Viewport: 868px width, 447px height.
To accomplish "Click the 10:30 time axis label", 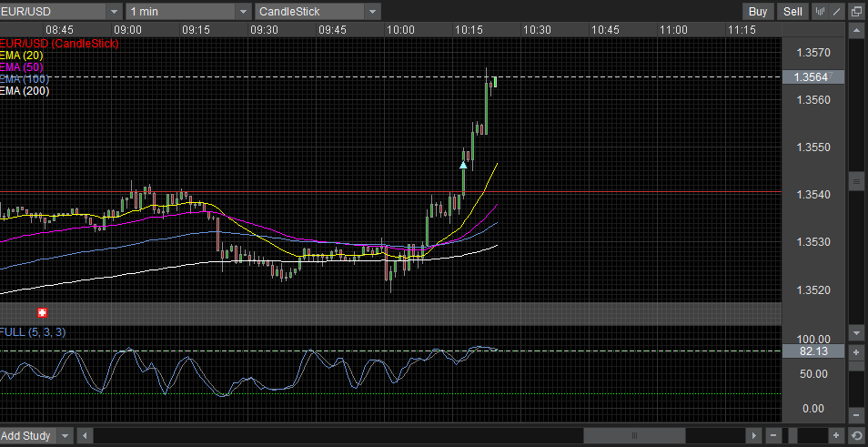I will point(537,30).
